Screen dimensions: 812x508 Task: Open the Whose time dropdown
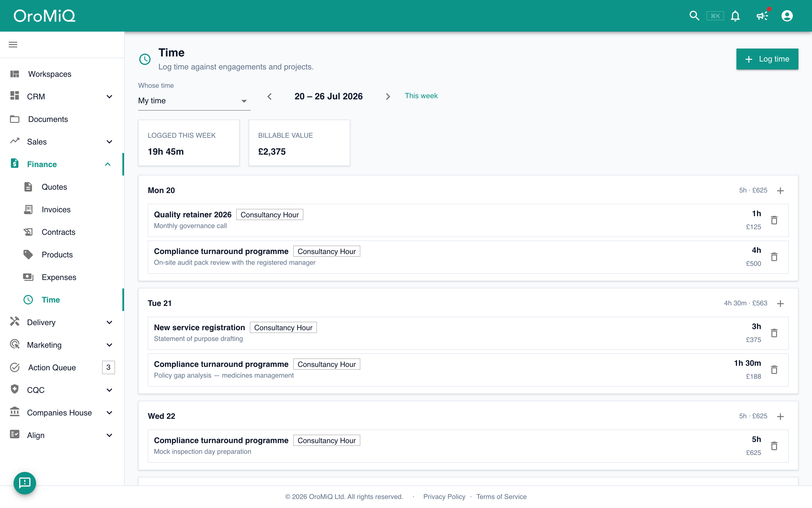coord(194,101)
